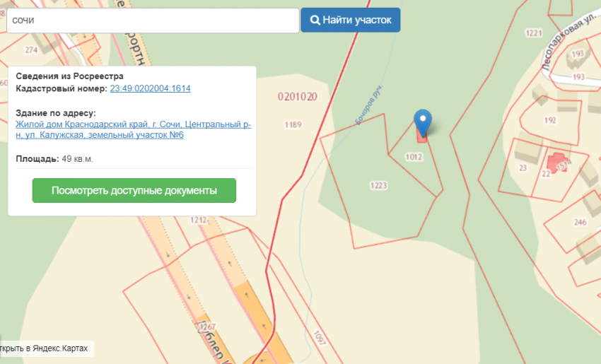Click the magnifier icon in search button
Viewport: 601px width, 364px height.
coord(315,20)
